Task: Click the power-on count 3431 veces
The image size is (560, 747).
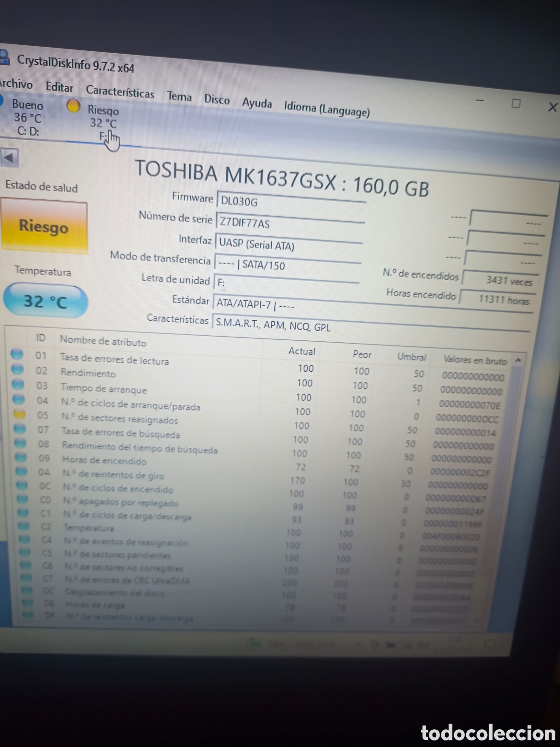Action: click(500, 280)
